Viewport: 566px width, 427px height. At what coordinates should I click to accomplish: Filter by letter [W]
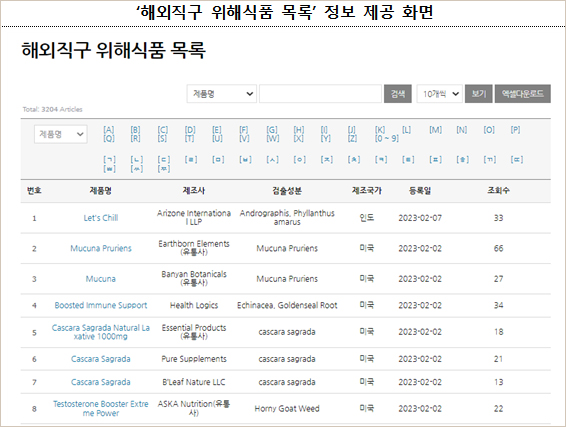273,138
